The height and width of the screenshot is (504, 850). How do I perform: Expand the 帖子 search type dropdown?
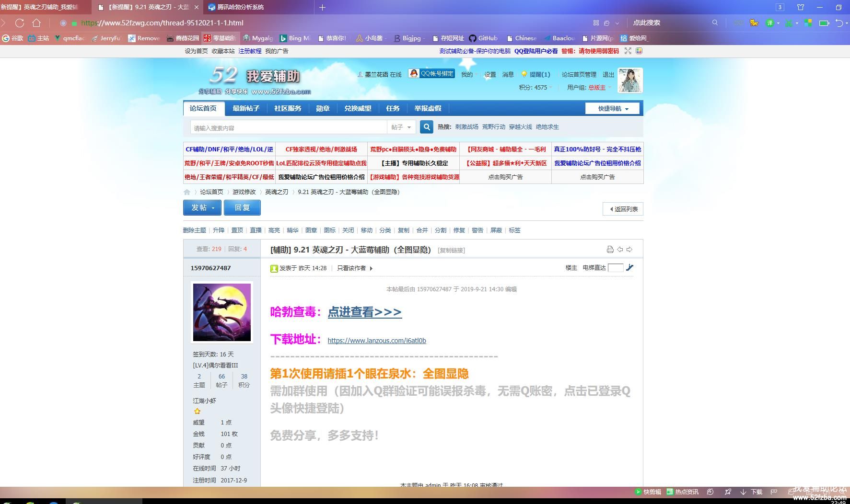401,127
